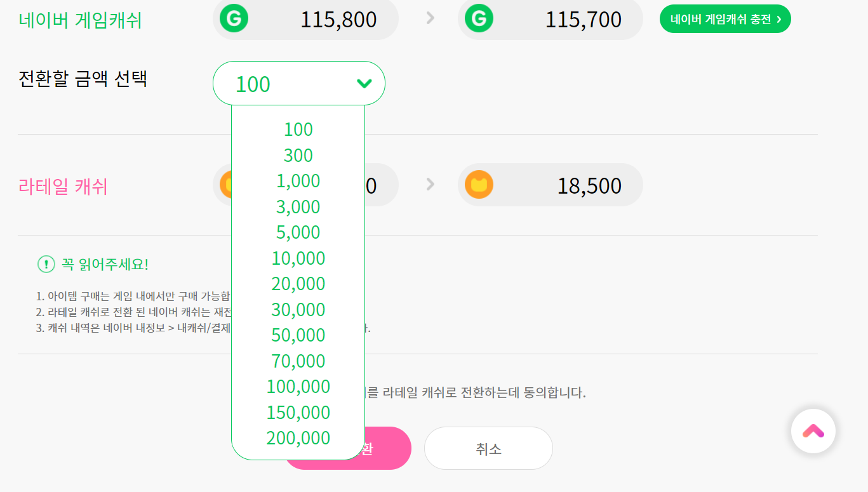Click the green G Naver game cash icon
The width and height of the screenshot is (868, 492).
tap(234, 18)
